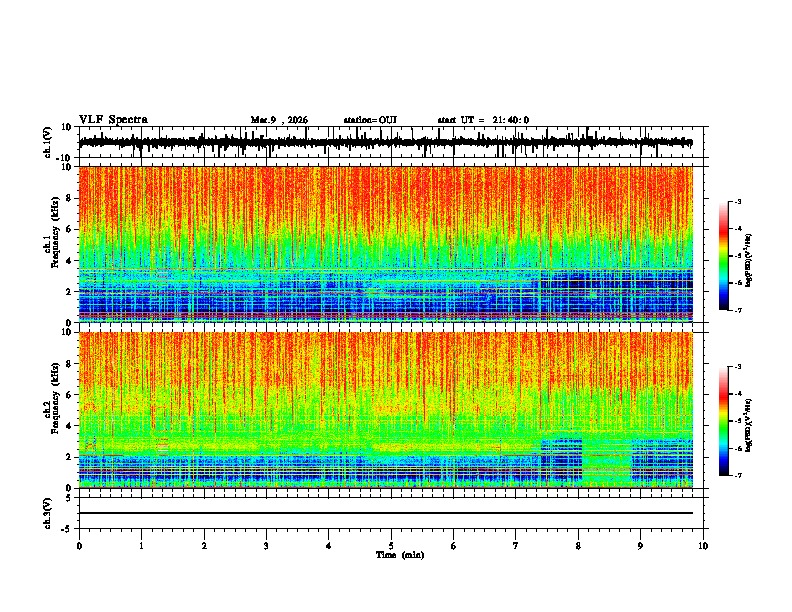
Task: Select the ch.1 "Frequency (kHz)" axis label
Action: (54, 233)
